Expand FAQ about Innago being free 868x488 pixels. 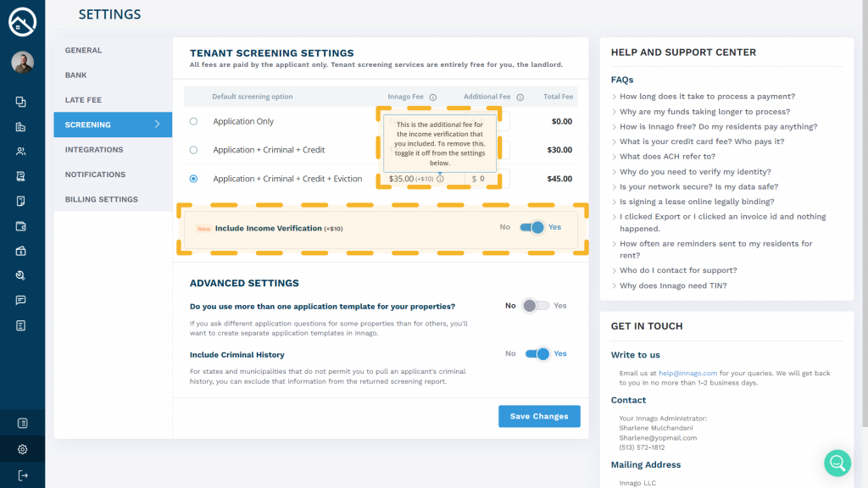pyautogui.click(x=718, y=127)
